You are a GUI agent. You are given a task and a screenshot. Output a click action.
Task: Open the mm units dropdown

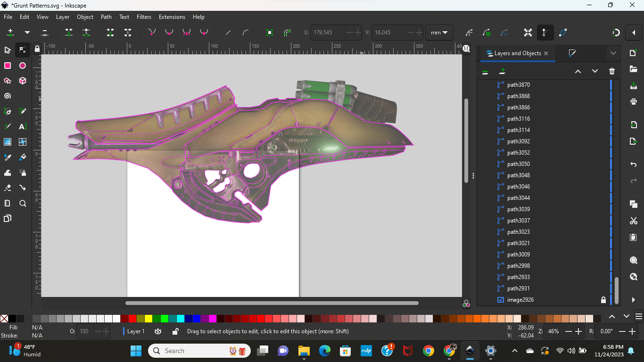pos(439,33)
